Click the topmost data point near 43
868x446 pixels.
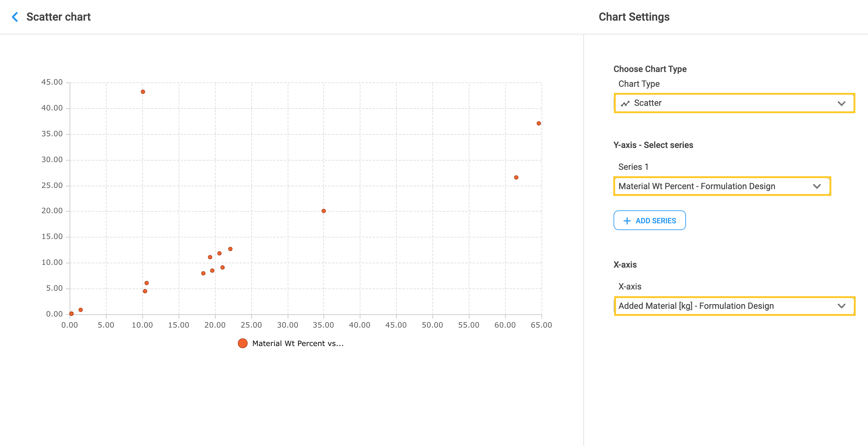143,92
